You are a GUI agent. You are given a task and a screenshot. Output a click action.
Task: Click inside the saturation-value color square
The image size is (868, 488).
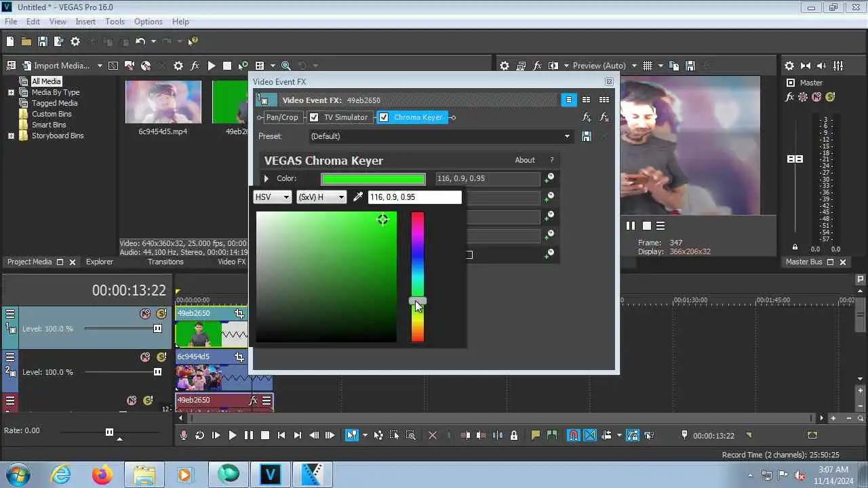[326, 277]
